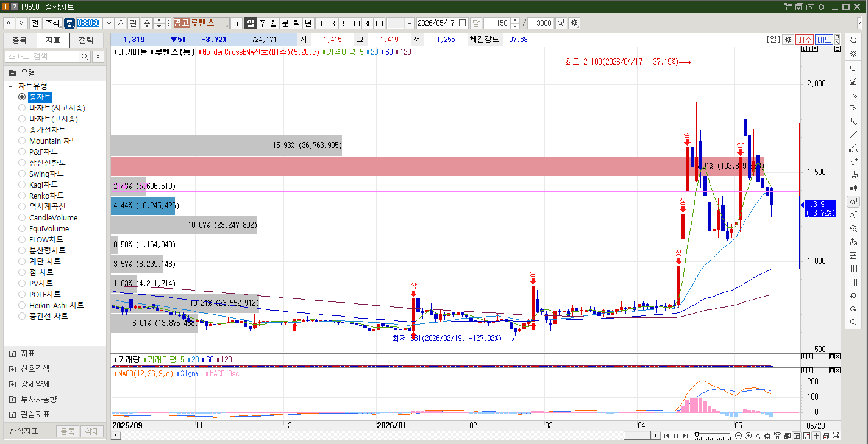Collapse the 유형 section

pyautogui.click(x=12, y=72)
